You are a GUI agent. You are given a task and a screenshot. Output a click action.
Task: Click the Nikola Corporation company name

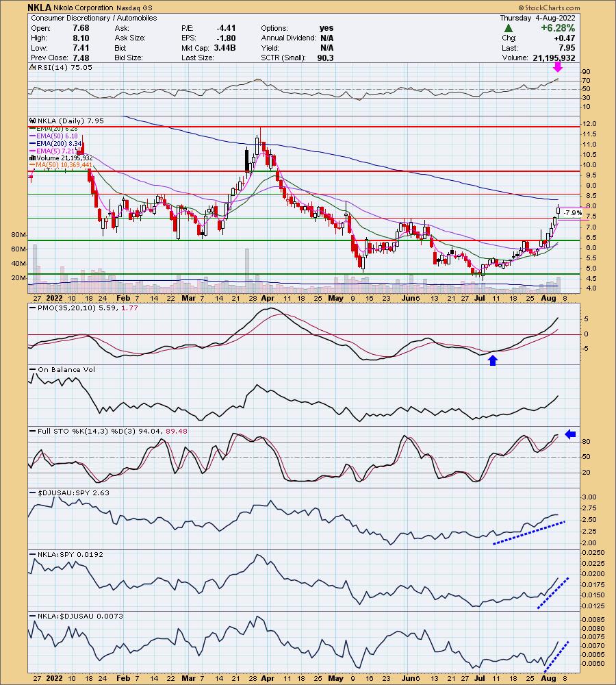[83, 8]
